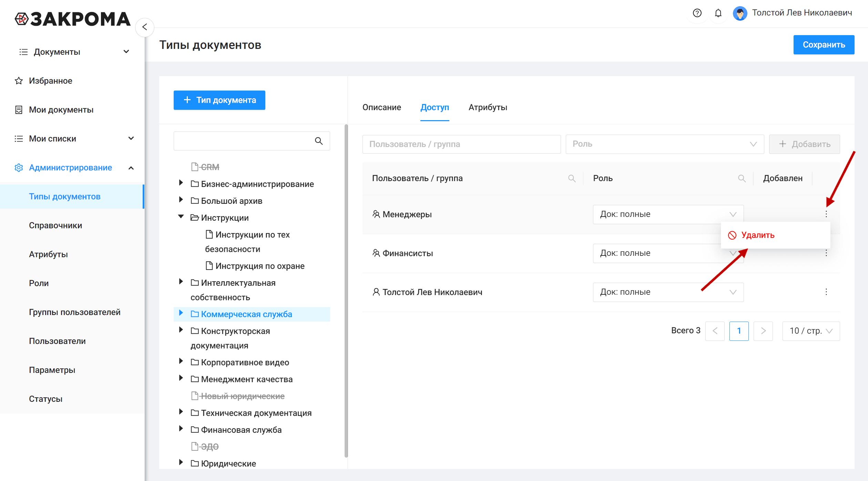Click the Администрирование gear icon
Image resolution: width=868 pixels, height=481 pixels.
click(x=19, y=168)
